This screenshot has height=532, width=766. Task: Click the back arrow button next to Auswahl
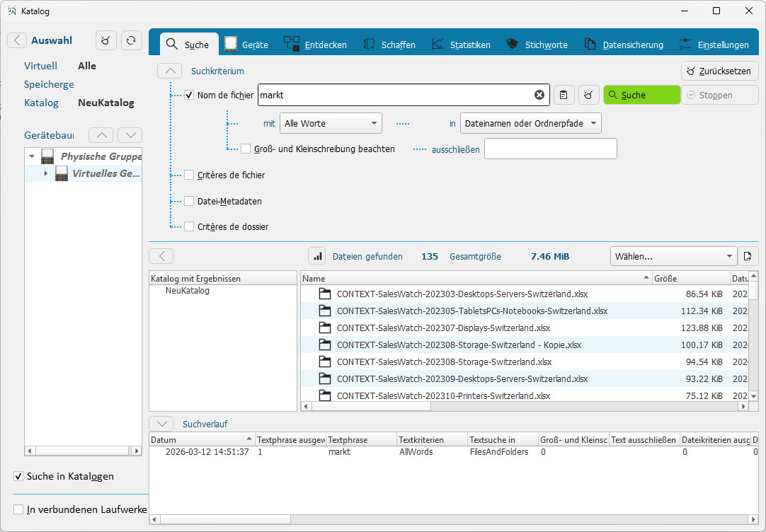[x=17, y=40]
